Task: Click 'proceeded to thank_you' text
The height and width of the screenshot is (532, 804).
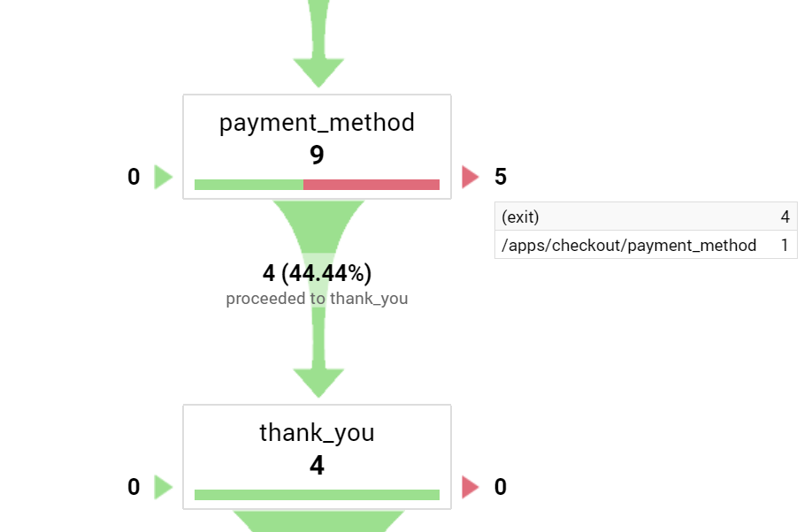Action: pyautogui.click(x=317, y=299)
